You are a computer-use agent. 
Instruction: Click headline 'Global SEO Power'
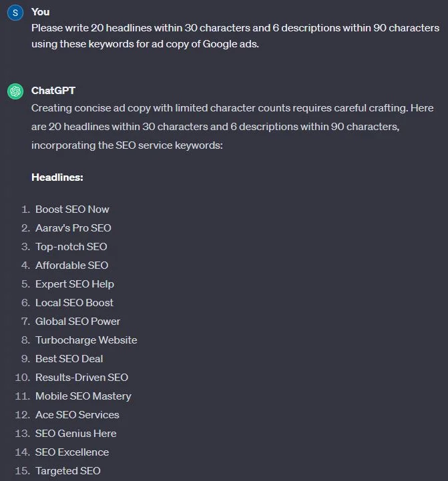click(x=77, y=322)
